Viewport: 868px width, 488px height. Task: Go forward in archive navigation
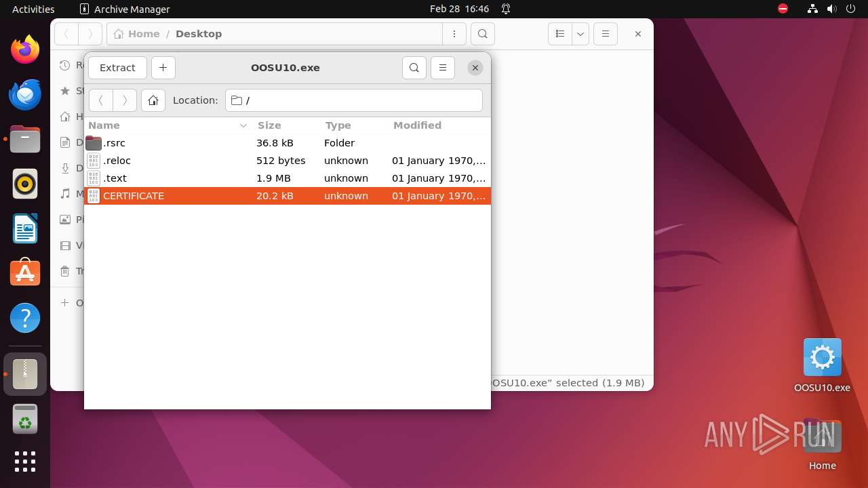(125, 100)
